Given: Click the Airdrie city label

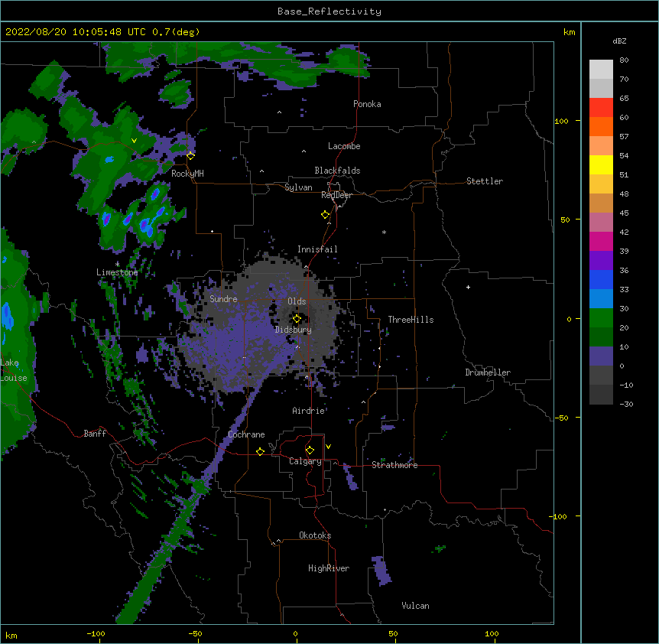Looking at the screenshot, I should click(309, 411).
